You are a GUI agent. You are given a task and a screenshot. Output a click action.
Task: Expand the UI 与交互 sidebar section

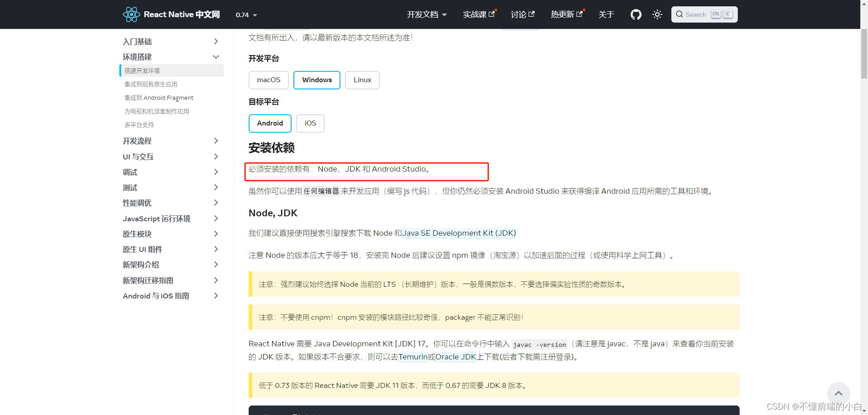coord(171,157)
